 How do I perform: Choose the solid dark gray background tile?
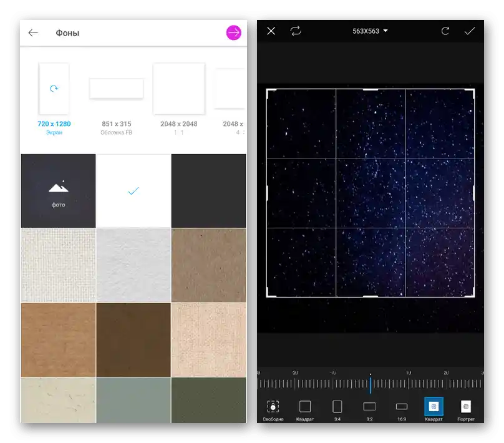pos(208,191)
